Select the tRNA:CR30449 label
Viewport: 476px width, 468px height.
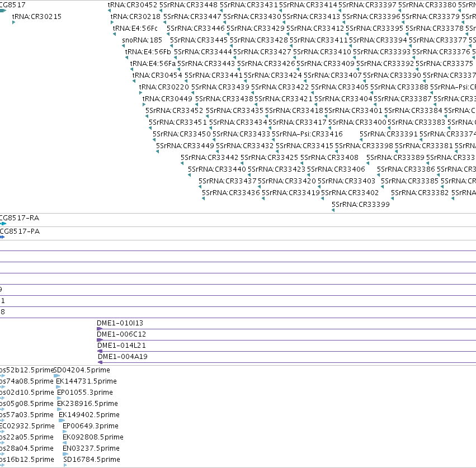click(167, 99)
